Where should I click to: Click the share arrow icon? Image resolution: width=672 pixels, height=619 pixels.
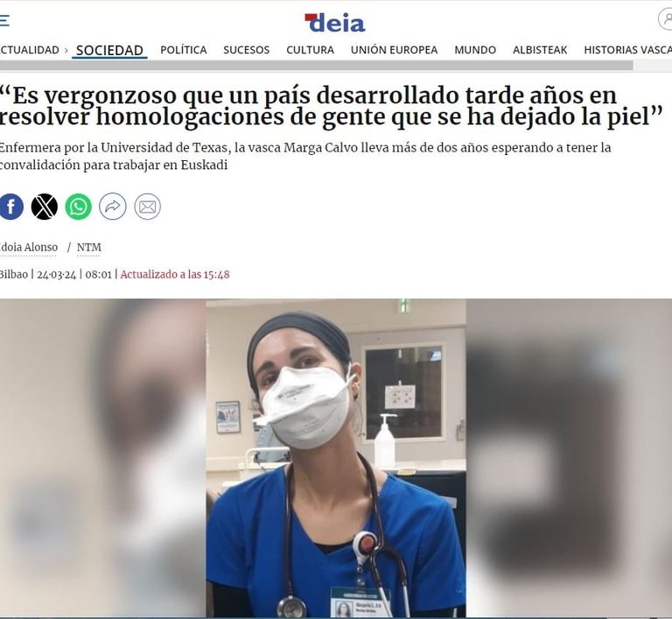(112, 207)
